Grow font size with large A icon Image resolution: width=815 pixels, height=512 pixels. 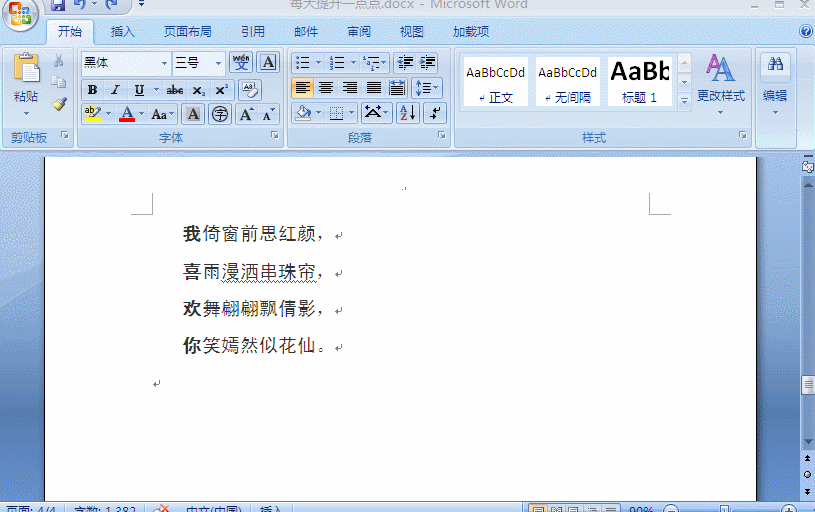(x=246, y=114)
